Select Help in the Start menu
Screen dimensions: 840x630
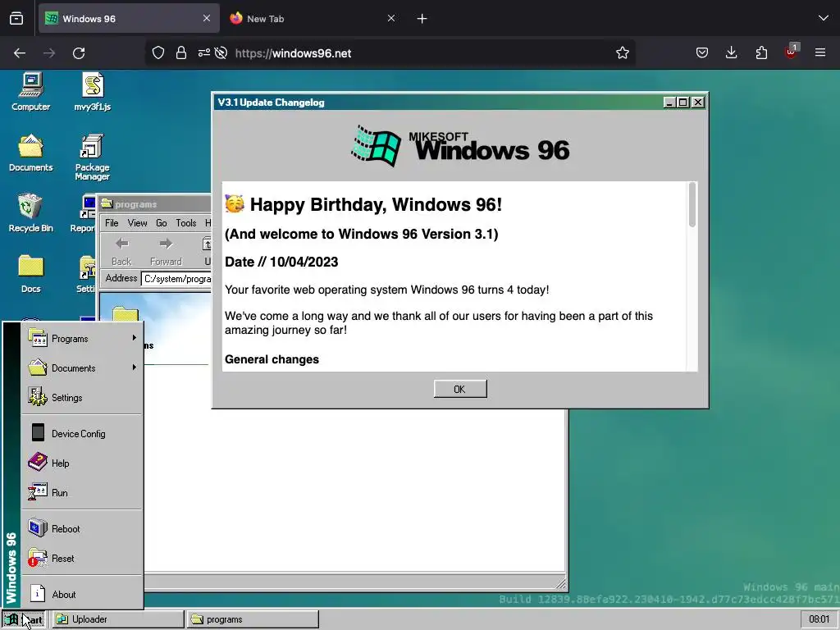(x=81, y=463)
